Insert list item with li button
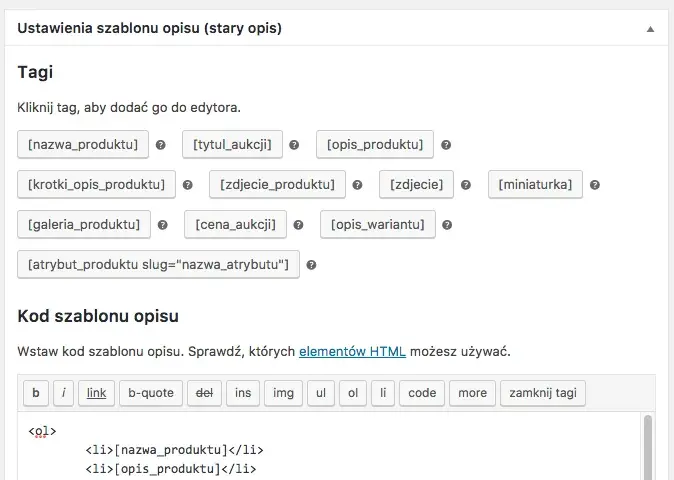Viewport: 674px width, 480px height. coord(383,393)
